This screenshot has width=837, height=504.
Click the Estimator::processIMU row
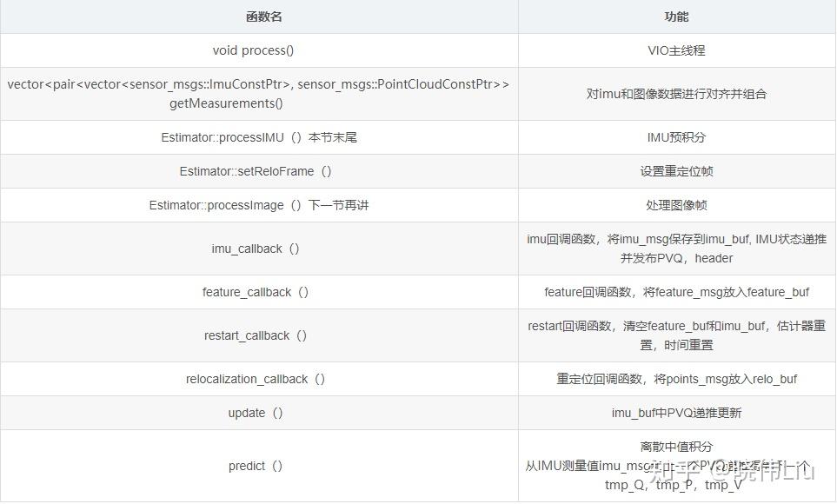[257, 137]
